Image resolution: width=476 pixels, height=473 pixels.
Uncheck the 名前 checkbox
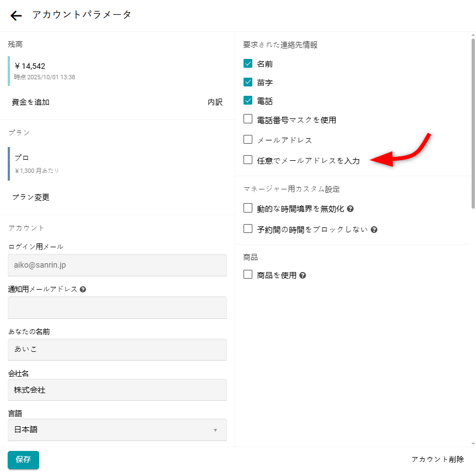pos(248,64)
